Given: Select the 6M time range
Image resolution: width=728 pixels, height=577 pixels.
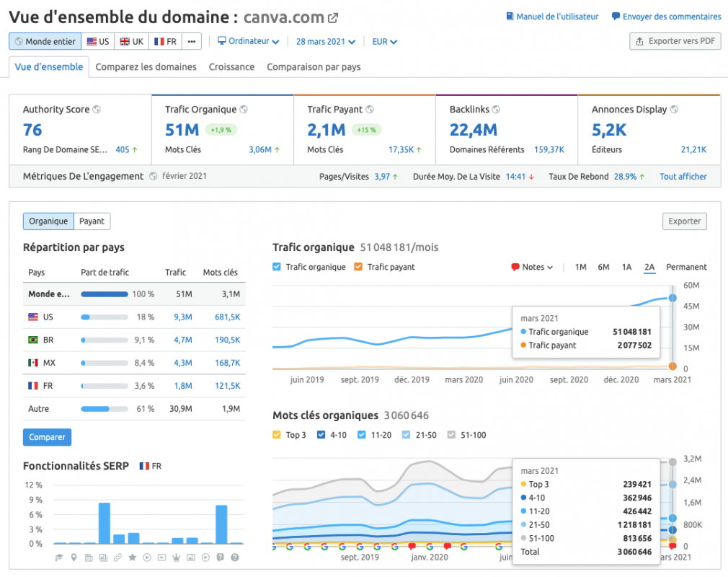Looking at the screenshot, I should click(603, 267).
